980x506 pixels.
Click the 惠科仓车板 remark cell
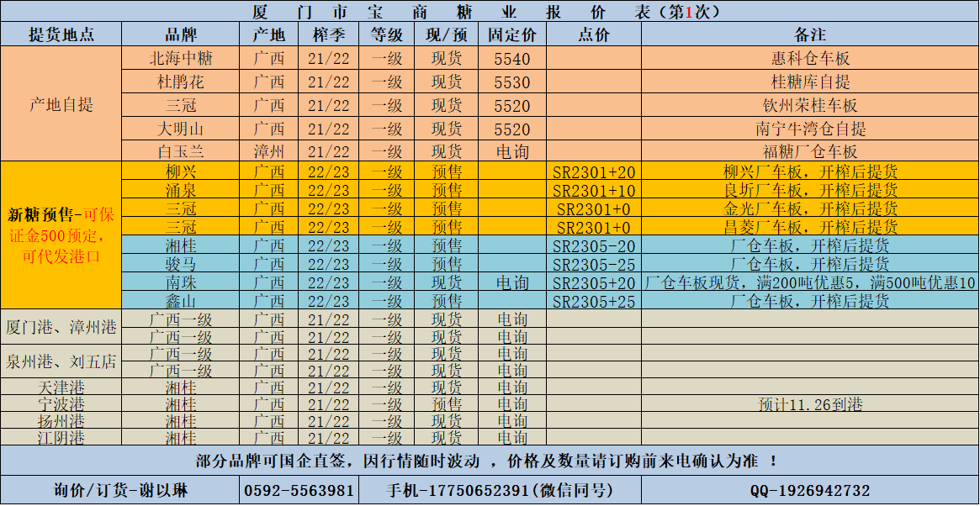point(810,59)
